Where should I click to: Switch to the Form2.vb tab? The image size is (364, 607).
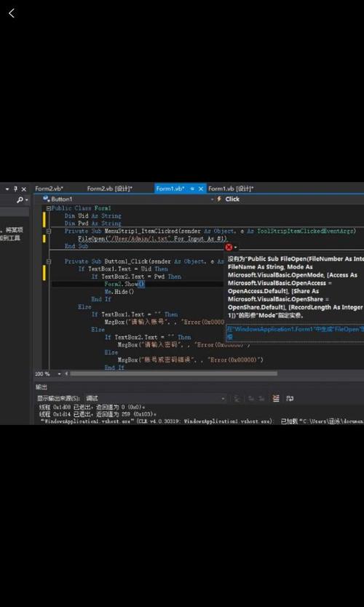click(x=50, y=189)
